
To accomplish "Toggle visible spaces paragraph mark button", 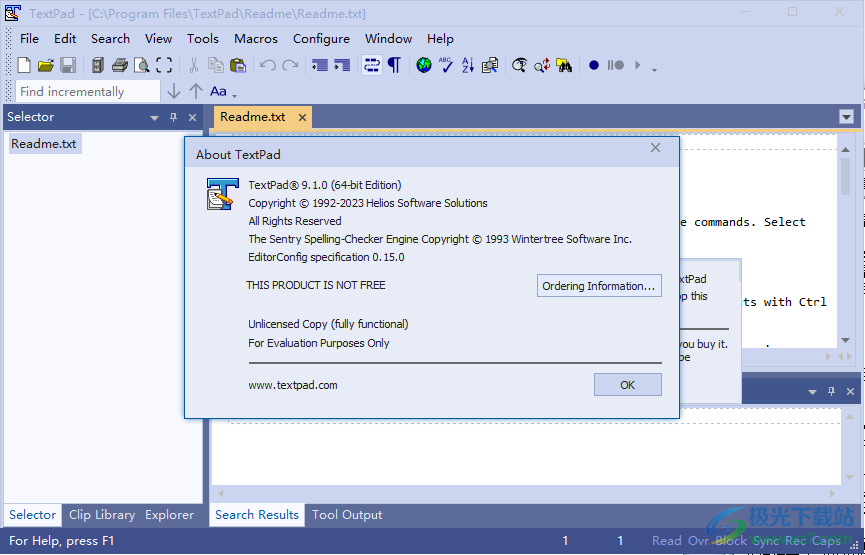I will [394, 65].
